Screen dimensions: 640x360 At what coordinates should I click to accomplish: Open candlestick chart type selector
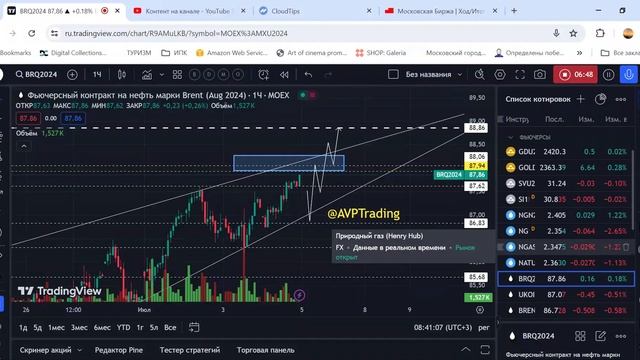tap(122, 74)
